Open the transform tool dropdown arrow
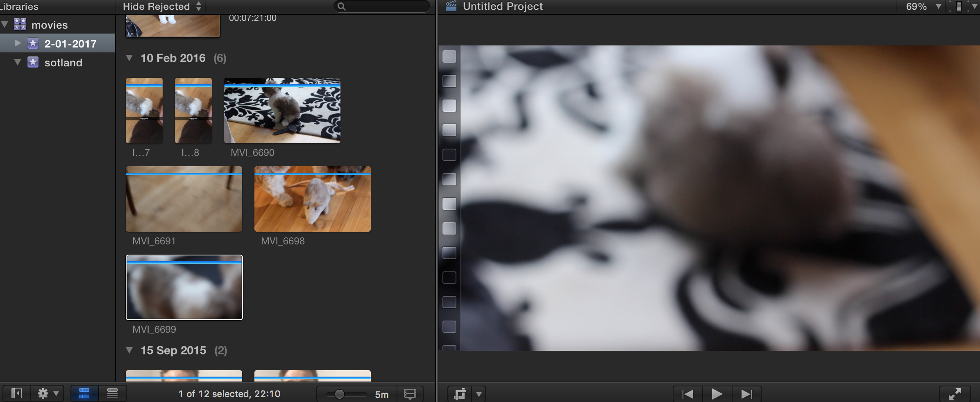 coord(479,394)
